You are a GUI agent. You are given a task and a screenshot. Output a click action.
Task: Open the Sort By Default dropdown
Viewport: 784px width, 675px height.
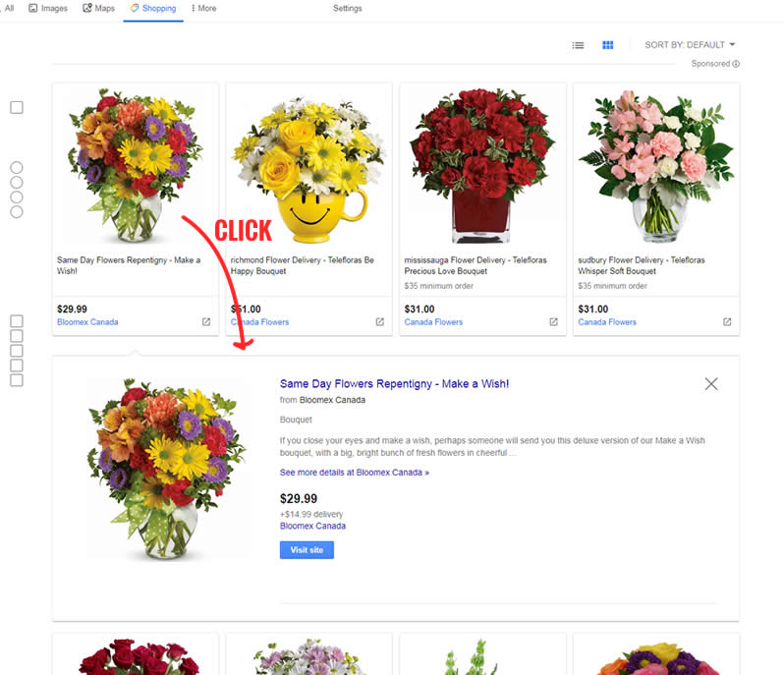[690, 45]
